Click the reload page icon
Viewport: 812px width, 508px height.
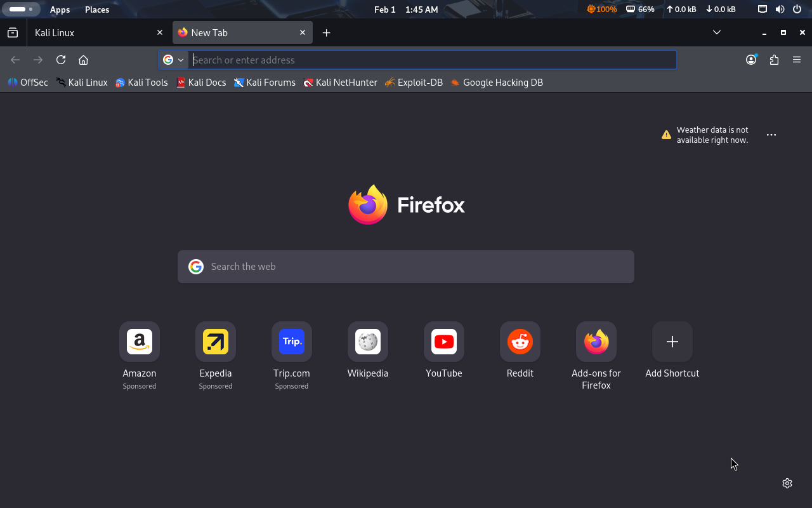click(x=61, y=60)
